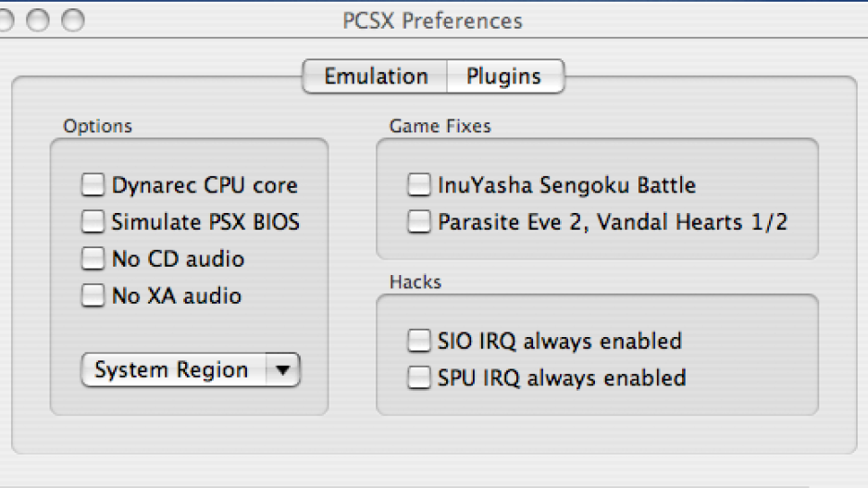
Task: Close the PCSX Preferences window
Action: 5,20
